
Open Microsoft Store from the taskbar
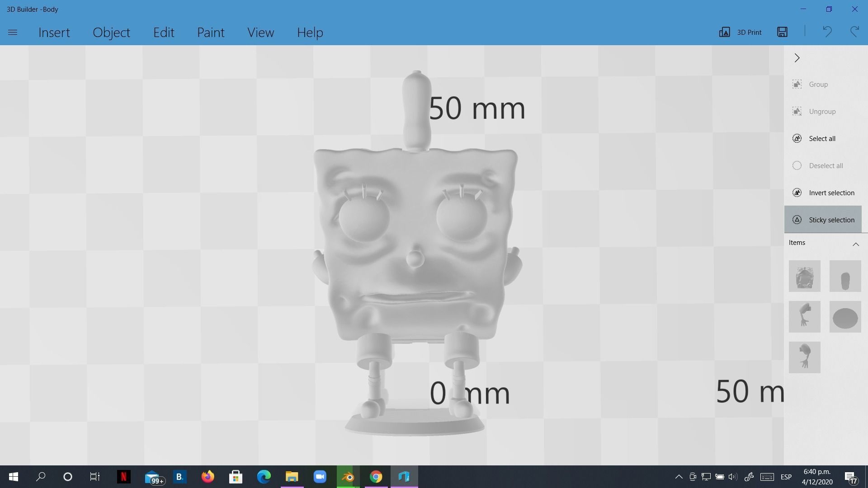click(x=236, y=477)
